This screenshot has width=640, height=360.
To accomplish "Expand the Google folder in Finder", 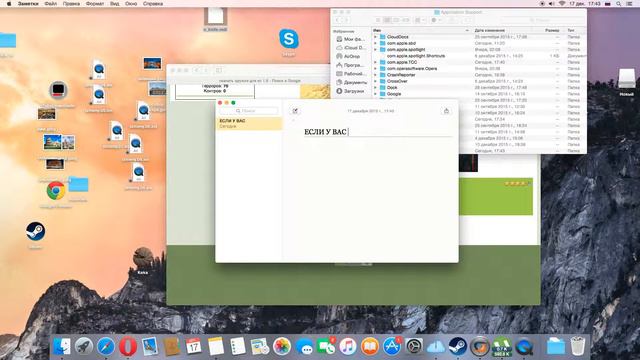I will [x=376, y=94].
